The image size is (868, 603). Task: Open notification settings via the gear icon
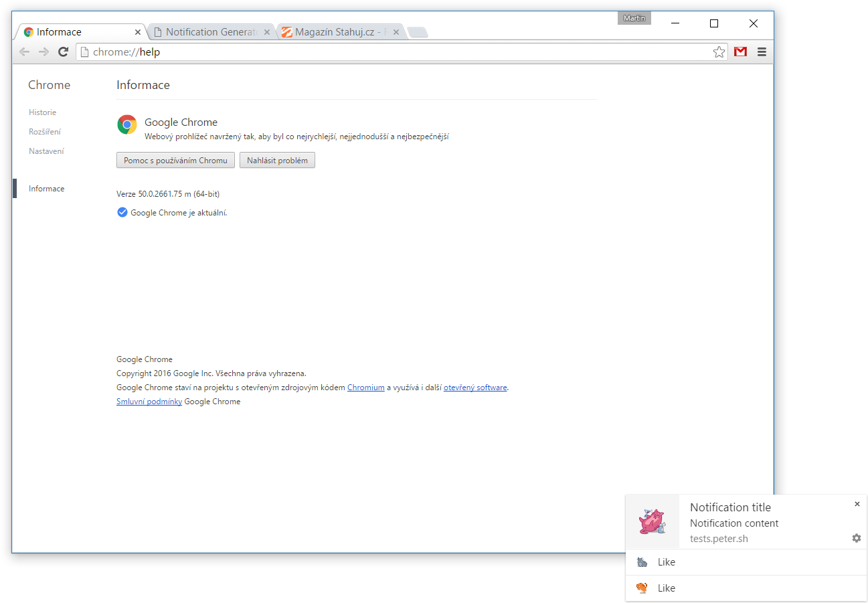(857, 538)
